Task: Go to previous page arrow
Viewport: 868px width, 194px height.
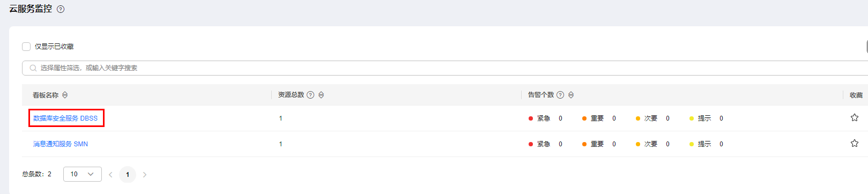Action: (110, 175)
